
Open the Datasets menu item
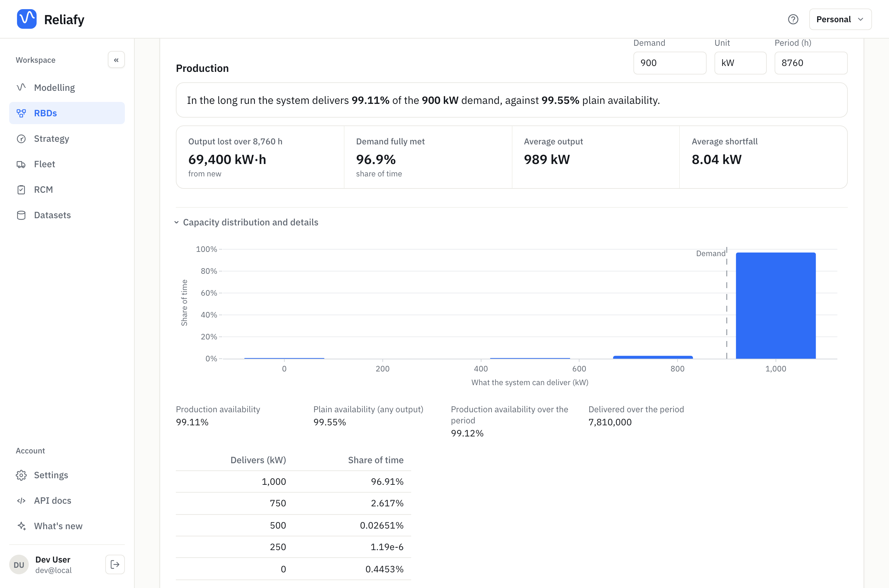point(67,215)
